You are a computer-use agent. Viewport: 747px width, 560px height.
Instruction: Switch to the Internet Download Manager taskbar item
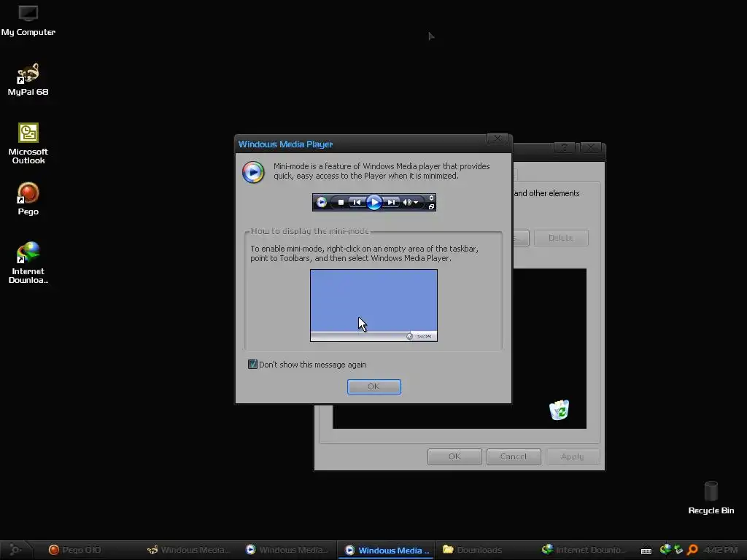pos(582,550)
